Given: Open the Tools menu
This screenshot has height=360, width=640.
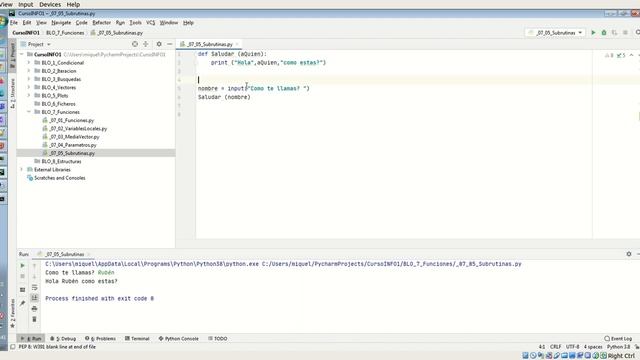Looking at the screenshot, I should 135,23.
